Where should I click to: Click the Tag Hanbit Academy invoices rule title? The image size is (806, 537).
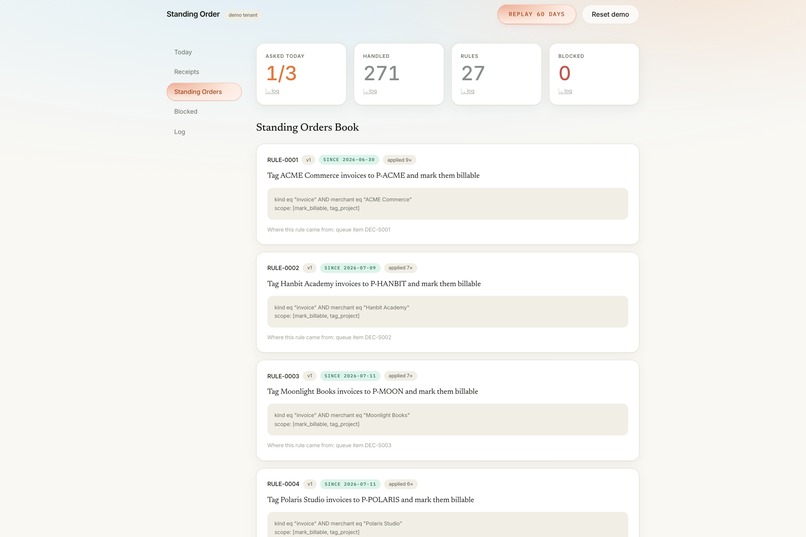coord(374,284)
